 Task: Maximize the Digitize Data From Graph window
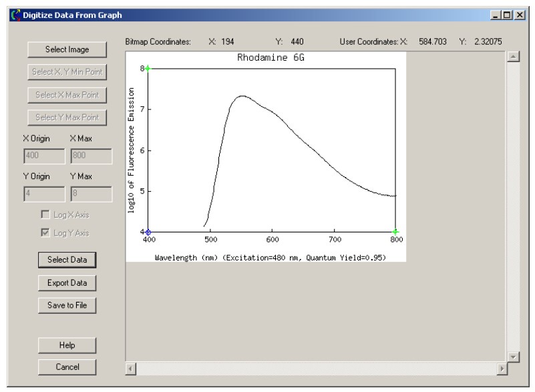click(x=507, y=15)
